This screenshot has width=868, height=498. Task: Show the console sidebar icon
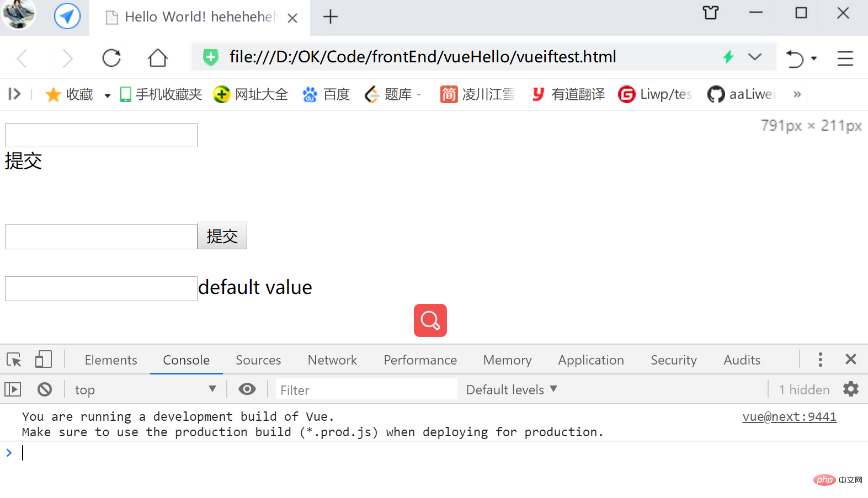click(13, 389)
